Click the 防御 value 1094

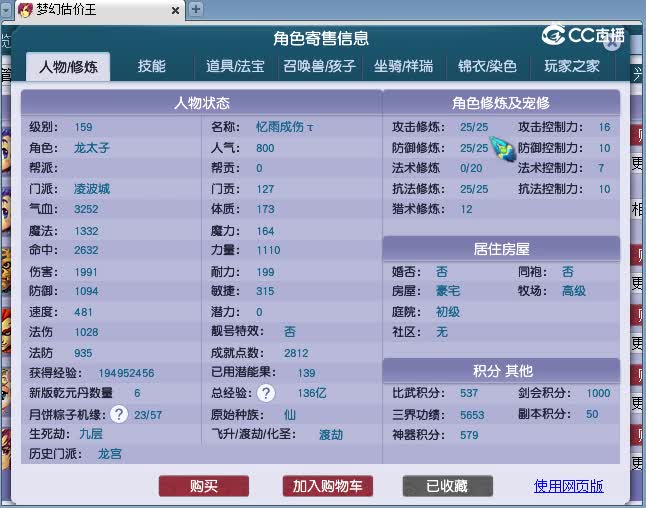point(86,291)
